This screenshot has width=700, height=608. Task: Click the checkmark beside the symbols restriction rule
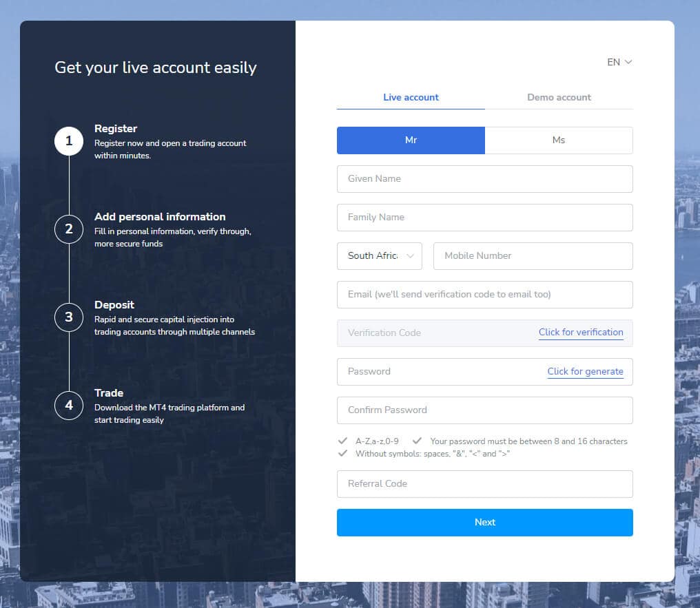tap(342, 453)
